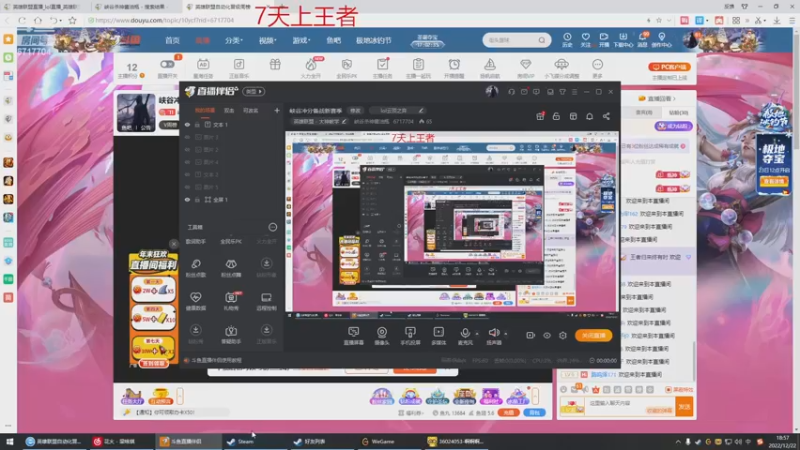Toggle the preview eye icon in the bottom bar
The image size is (800, 450).
coord(547,335)
